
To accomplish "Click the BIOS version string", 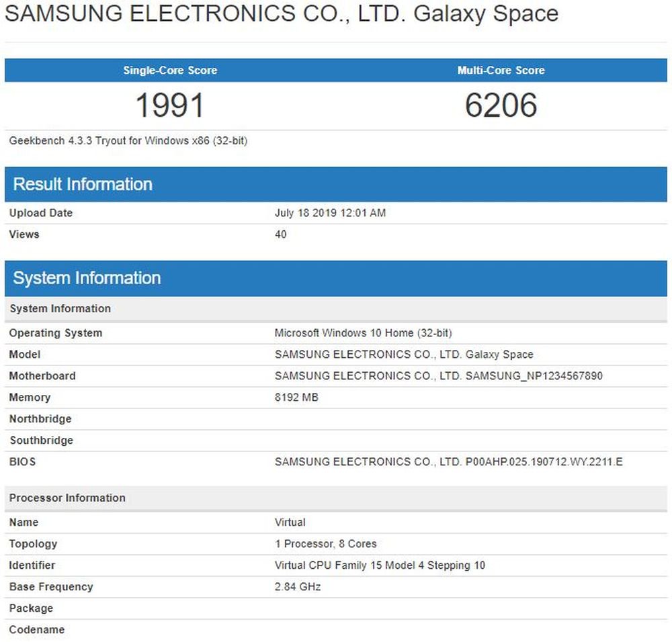I will click(x=448, y=461).
